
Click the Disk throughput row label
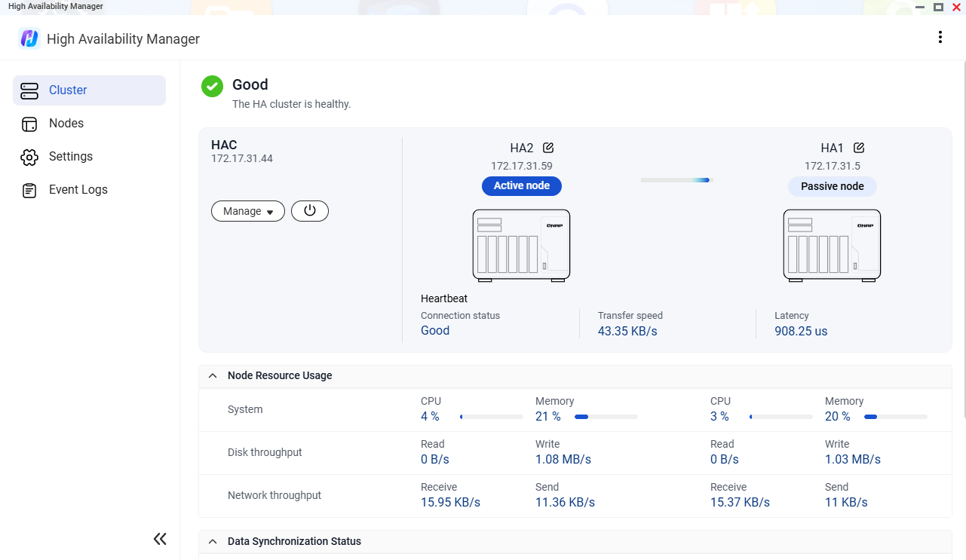point(265,452)
